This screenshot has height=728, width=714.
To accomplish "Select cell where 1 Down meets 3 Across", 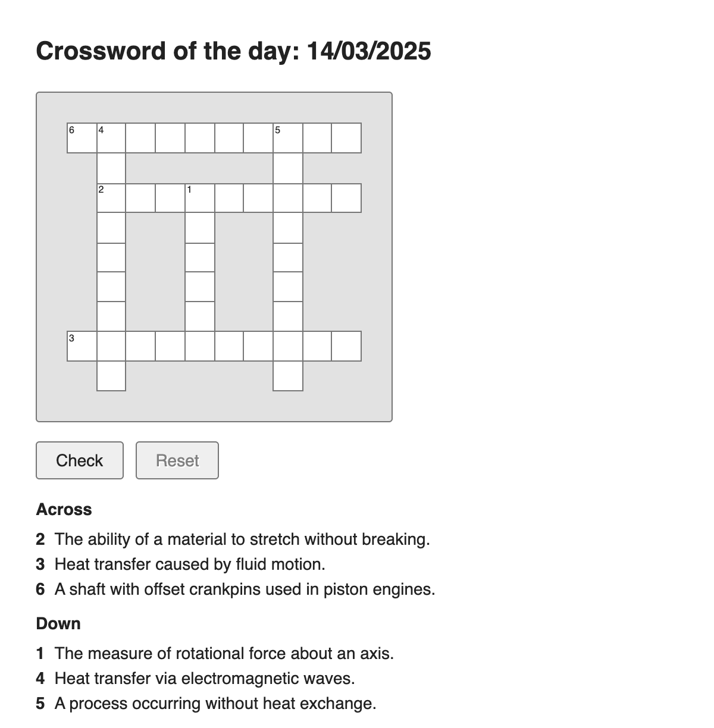I will click(x=199, y=346).
